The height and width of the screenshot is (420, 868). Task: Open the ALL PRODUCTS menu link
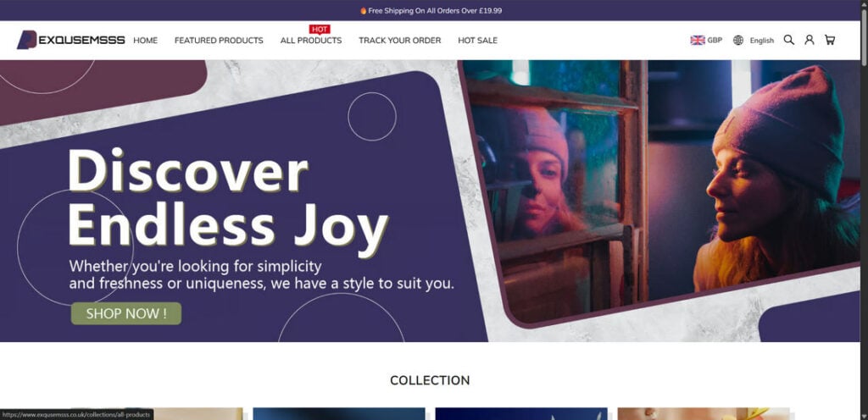click(x=311, y=41)
